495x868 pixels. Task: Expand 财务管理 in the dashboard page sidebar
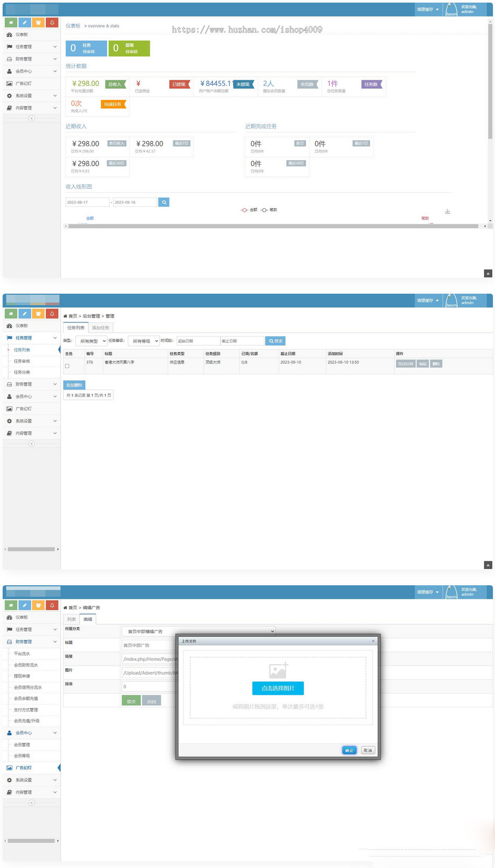31,59
